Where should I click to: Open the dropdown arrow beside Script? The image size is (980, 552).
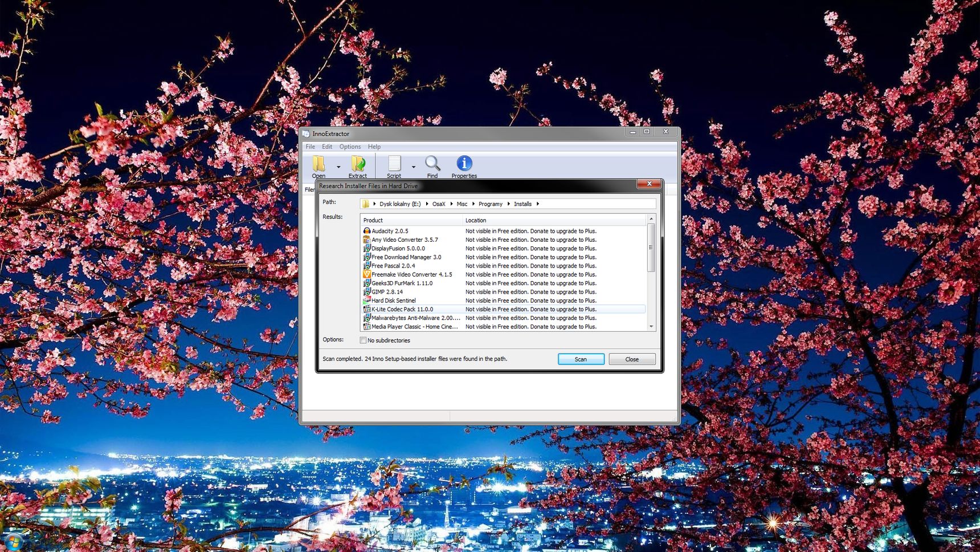[x=414, y=167]
